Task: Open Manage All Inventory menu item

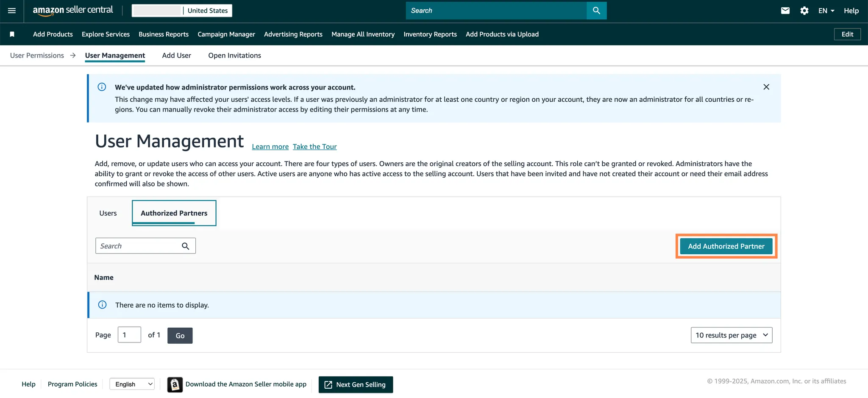Action: [x=363, y=34]
